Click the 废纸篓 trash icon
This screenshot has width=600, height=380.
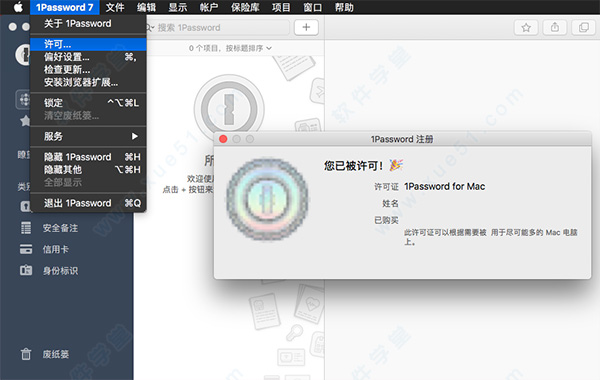click(x=26, y=354)
